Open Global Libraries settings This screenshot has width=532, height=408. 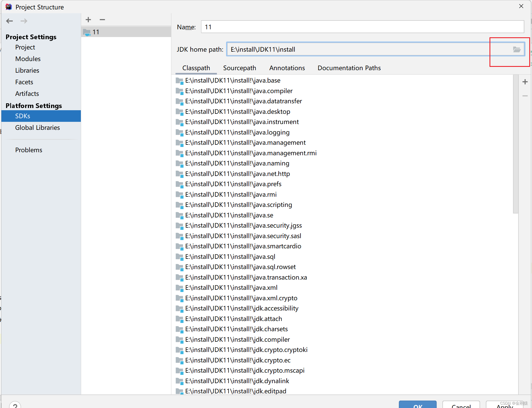pyautogui.click(x=38, y=128)
